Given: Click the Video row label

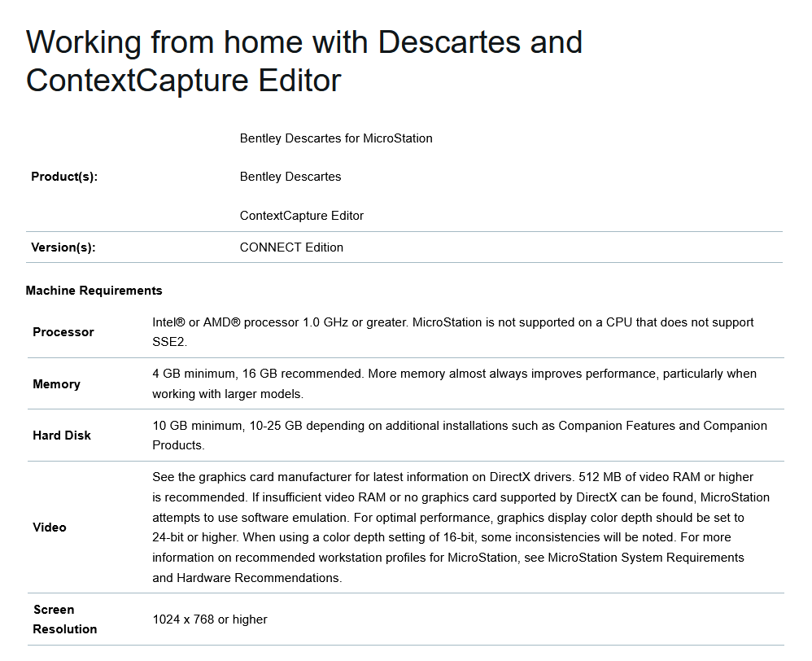Looking at the screenshot, I should click(x=50, y=527).
